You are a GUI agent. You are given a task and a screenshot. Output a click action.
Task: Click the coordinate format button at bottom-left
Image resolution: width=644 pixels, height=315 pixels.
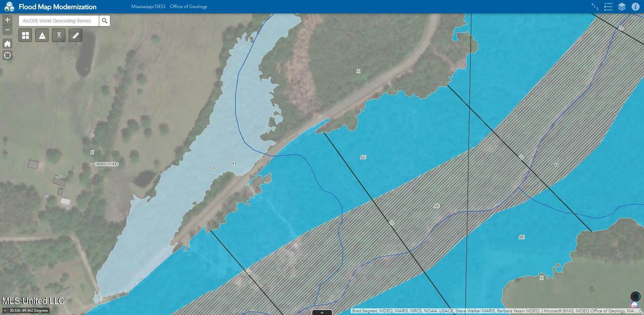point(5,310)
